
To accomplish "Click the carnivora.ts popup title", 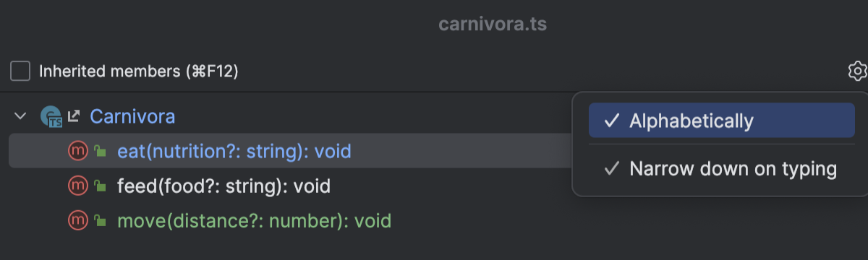I will [493, 25].
